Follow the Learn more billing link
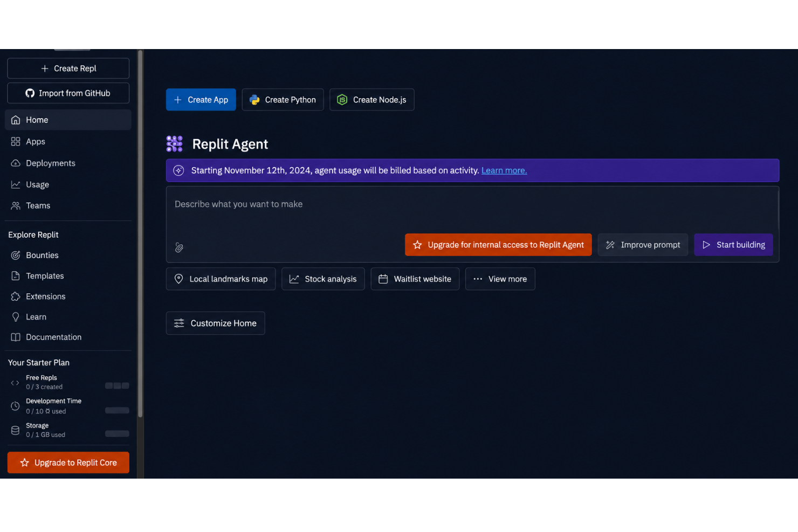 tap(504, 170)
